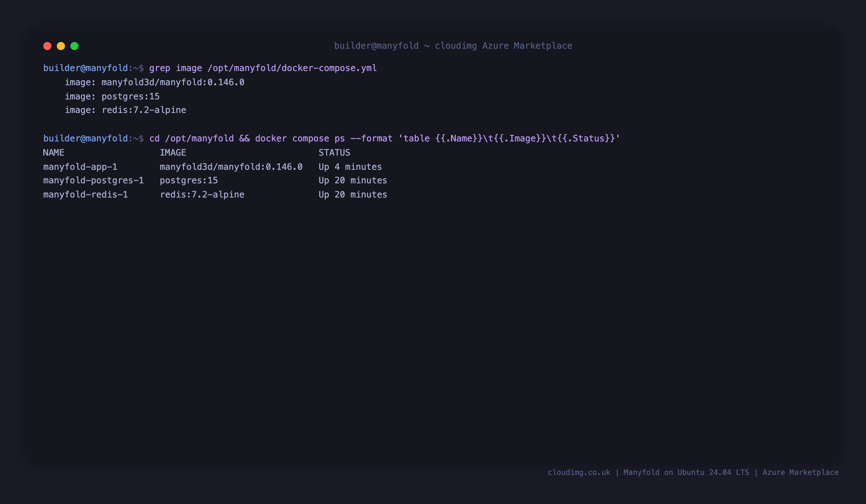Click the first 'builder@manyfold' prompt

pyautogui.click(x=86, y=68)
